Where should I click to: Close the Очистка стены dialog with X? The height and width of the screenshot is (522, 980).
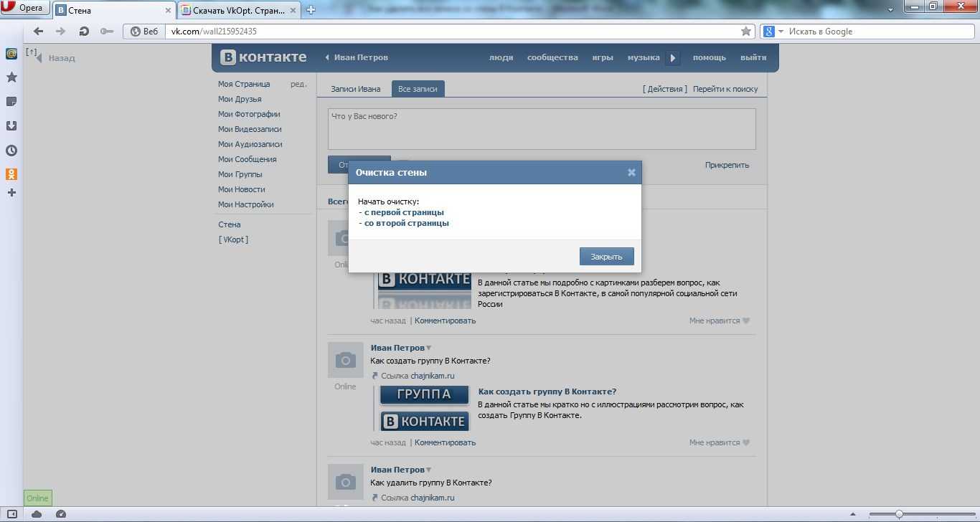(x=631, y=172)
